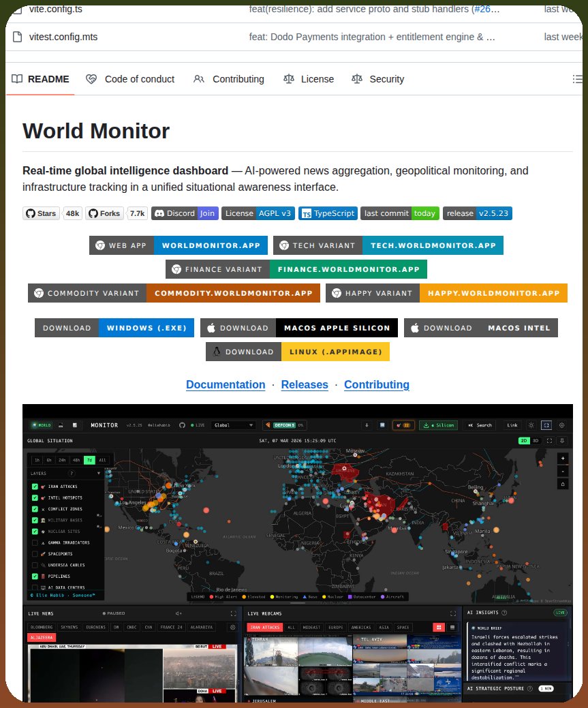Viewport: 588px width, 708px height.
Task: Uncheck the IRAN ATTACKS layer
Action: [35, 487]
